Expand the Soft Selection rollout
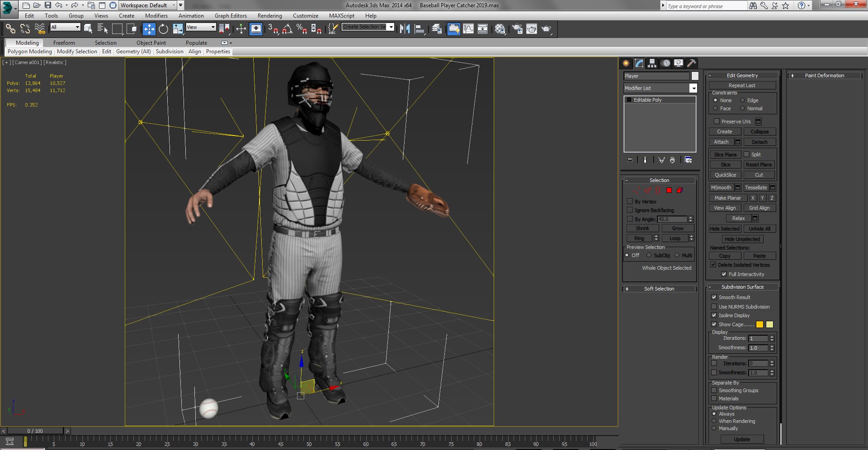This screenshot has width=868, height=450. [x=659, y=289]
